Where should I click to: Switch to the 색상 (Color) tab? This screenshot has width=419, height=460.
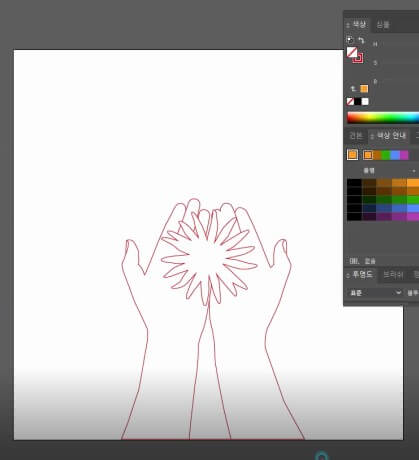click(357, 24)
